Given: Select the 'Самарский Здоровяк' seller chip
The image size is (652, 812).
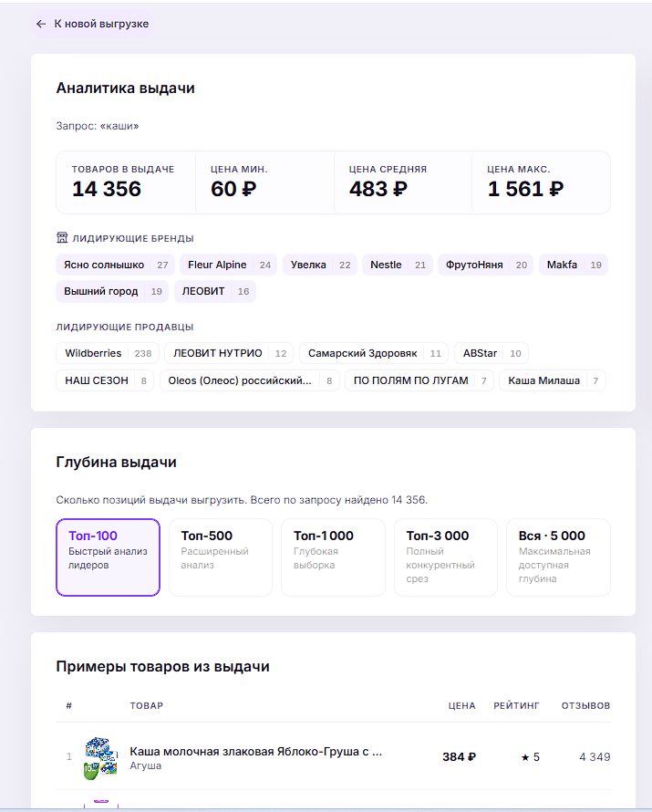Looking at the screenshot, I should point(374,353).
